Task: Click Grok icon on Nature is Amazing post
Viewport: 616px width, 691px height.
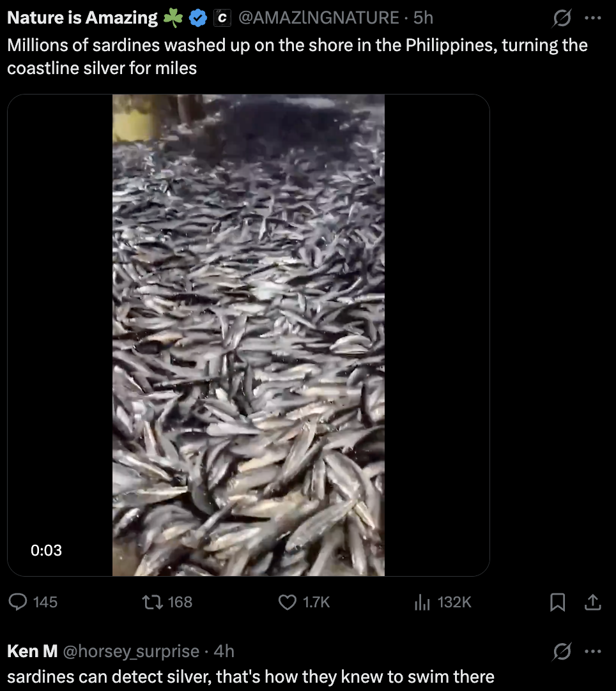Action: tap(562, 19)
